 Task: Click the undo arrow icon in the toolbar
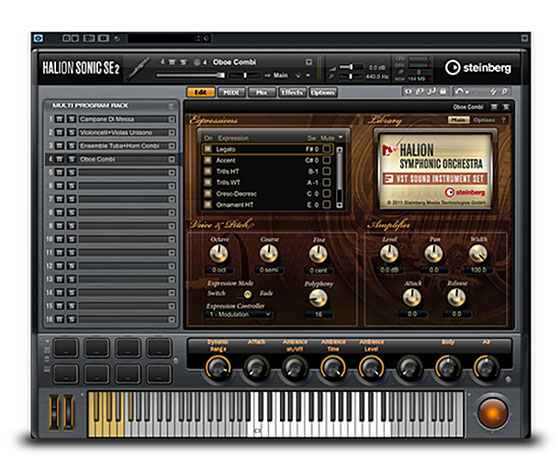[459, 92]
